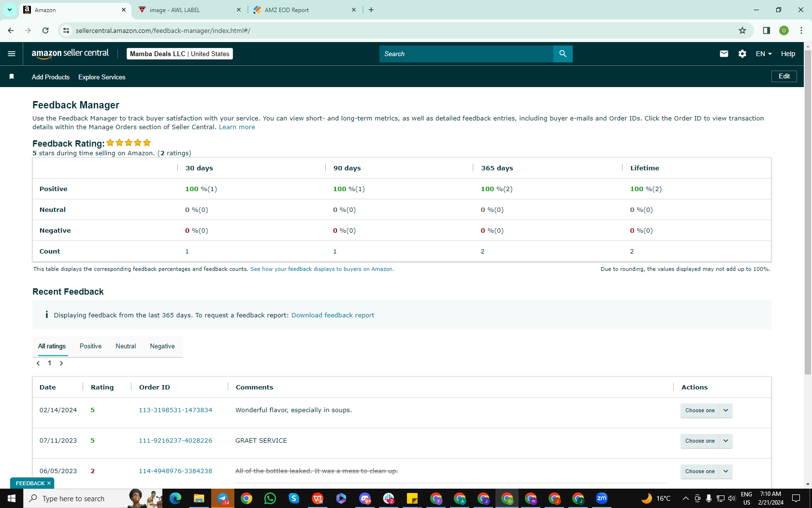Image resolution: width=812 pixels, height=508 pixels.
Task: Go to next feedback page arrow
Action: click(61, 363)
